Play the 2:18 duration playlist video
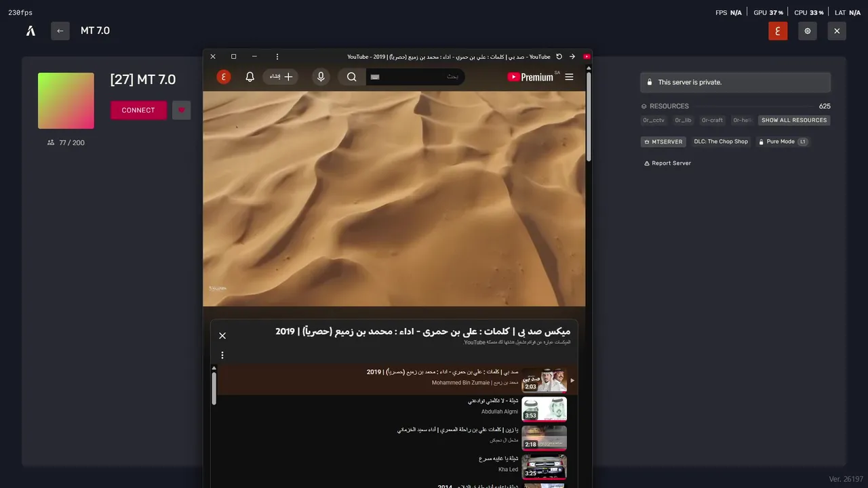 (x=544, y=439)
